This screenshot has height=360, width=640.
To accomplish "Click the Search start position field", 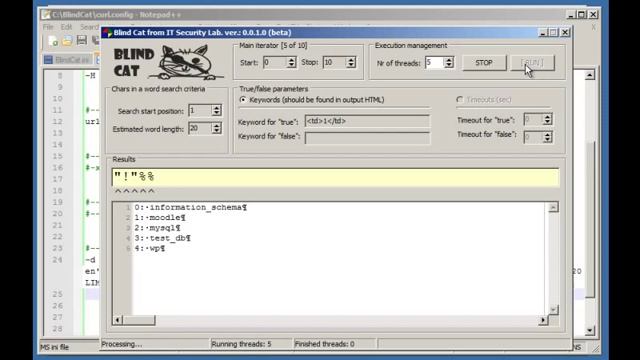I will pyautogui.click(x=200, y=110).
